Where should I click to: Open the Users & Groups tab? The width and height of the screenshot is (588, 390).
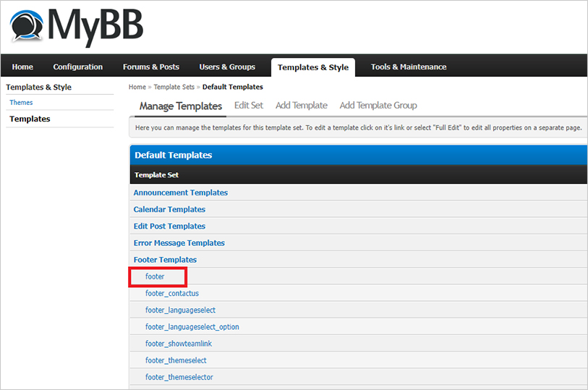point(227,67)
